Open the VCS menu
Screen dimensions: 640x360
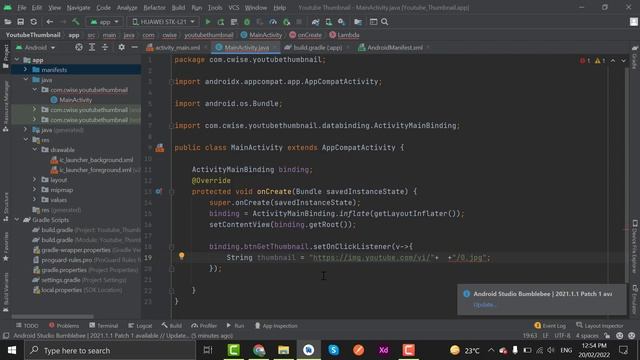(x=234, y=8)
